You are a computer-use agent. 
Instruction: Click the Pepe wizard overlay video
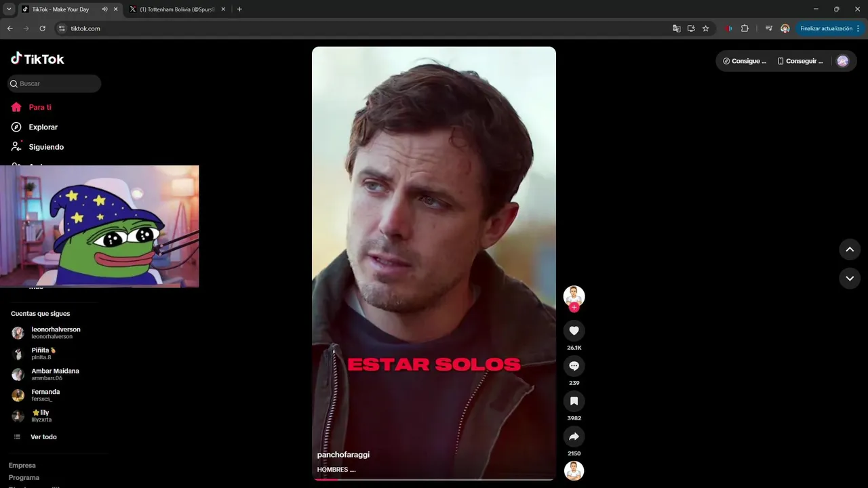pos(99,226)
